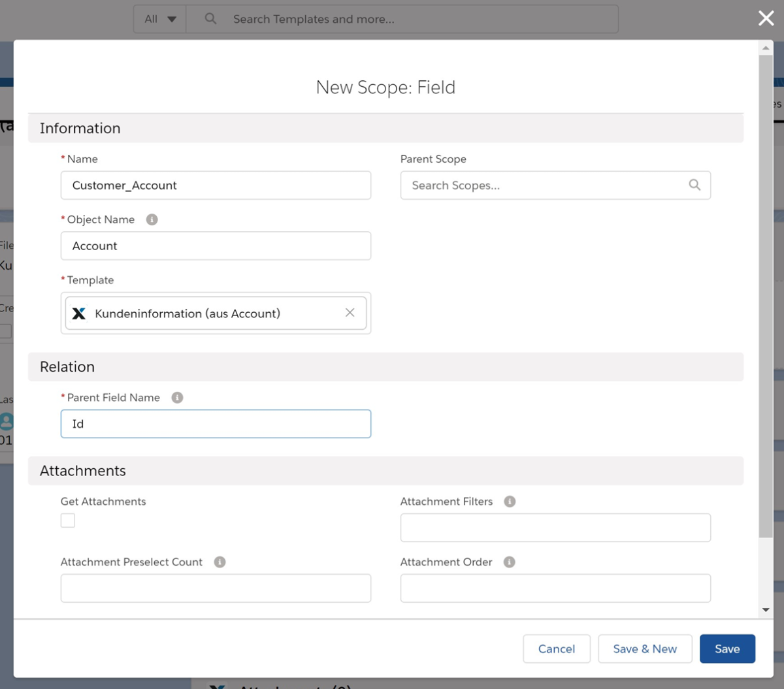
Task: Click the Save & New button
Action: pos(645,649)
